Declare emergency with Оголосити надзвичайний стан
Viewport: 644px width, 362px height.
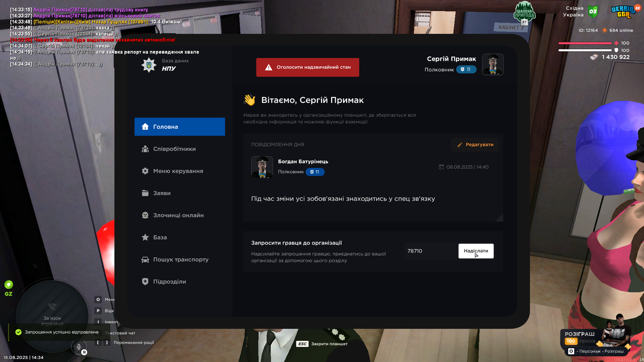[x=307, y=67]
